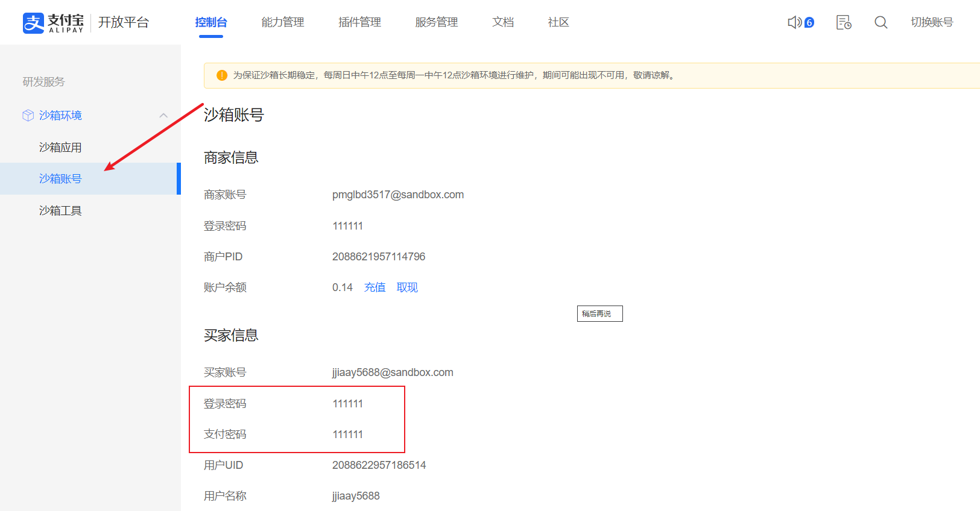Open the notifications speaker icon
Viewport: 980px width, 511px height.
pos(794,22)
